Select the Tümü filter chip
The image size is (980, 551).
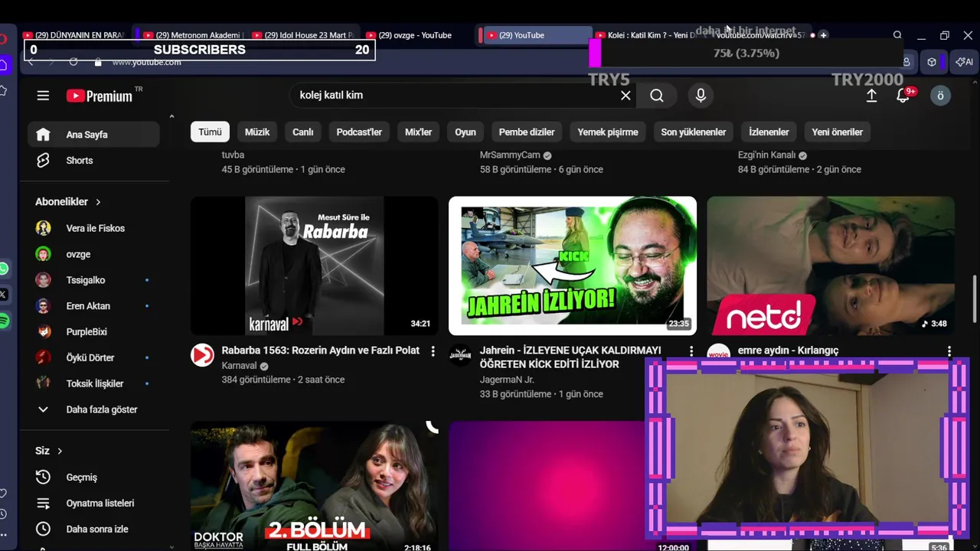pos(210,132)
